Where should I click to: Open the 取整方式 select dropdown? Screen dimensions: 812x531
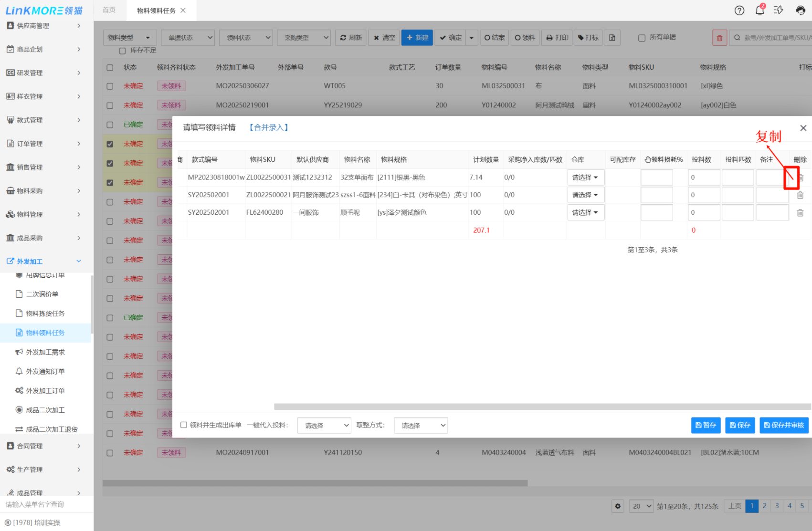pyautogui.click(x=421, y=425)
